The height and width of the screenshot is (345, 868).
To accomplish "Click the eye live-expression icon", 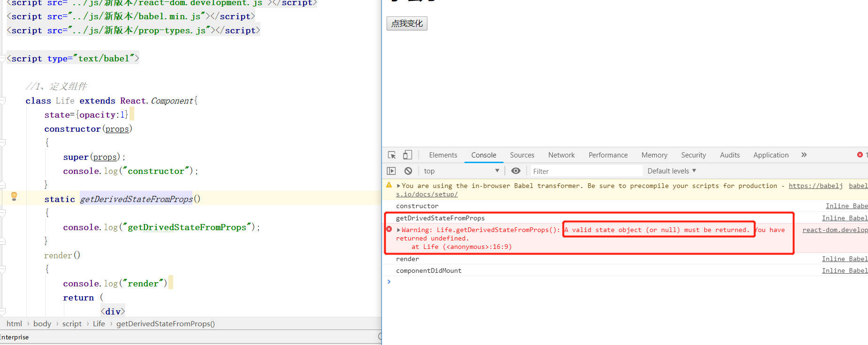I will coord(516,171).
